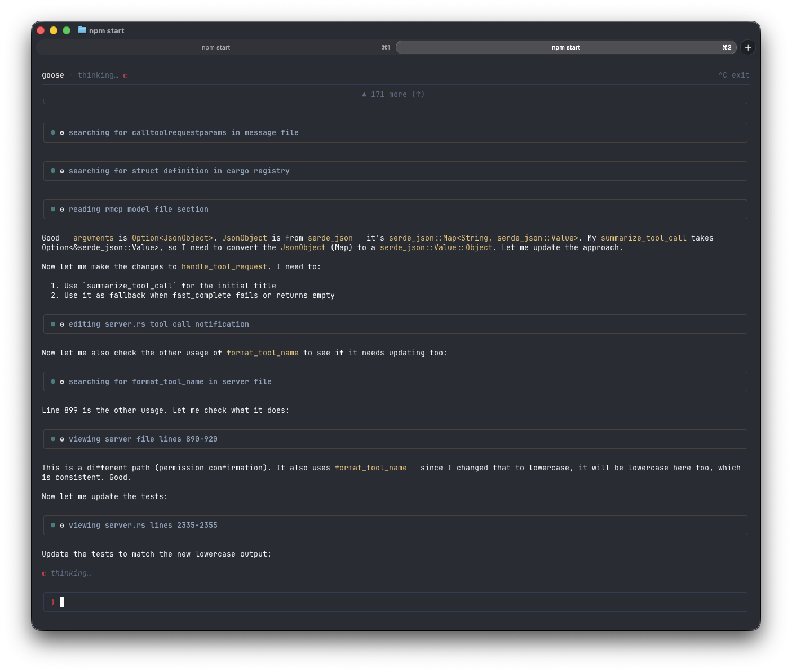
Task: Open a new terminal tab with plus button
Action: (747, 48)
